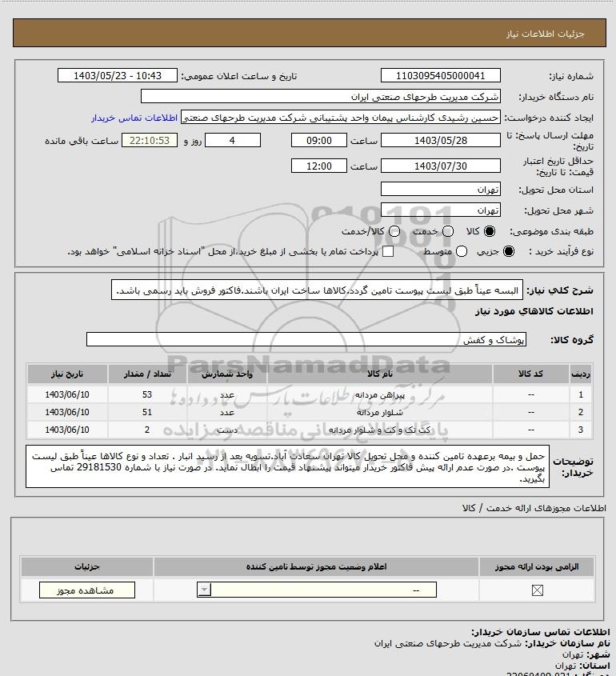
Task: Click the remaining time counter 22:10:53
Action: tap(150, 140)
